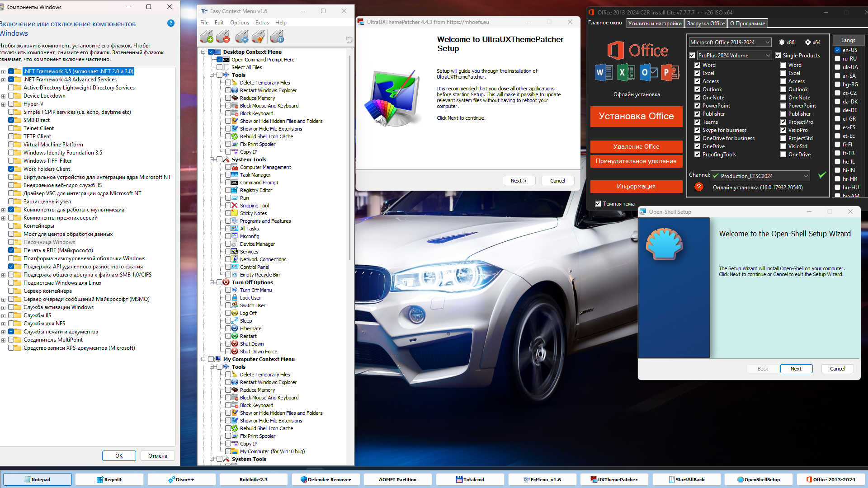Launch Dism++ from the bottom bar
The height and width of the screenshot is (488, 868).
(x=181, y=479)
